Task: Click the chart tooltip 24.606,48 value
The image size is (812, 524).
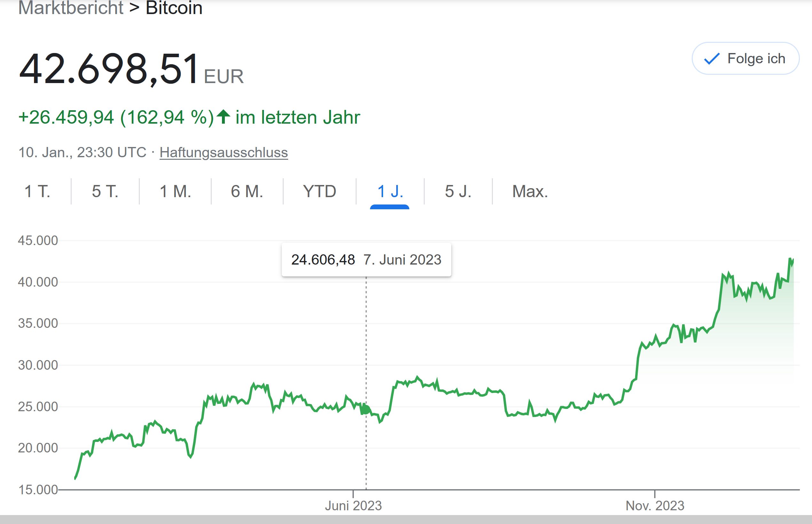Action: 323,260
